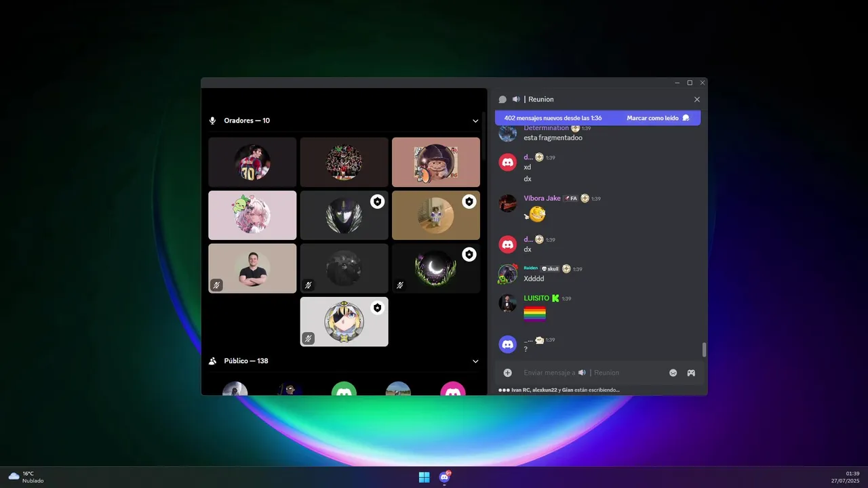The width and height of the screenshot is (868, 488).
Task: Click Raiden's profile avatar in chat
Action: pyautogui.click(x=508, y=274)
